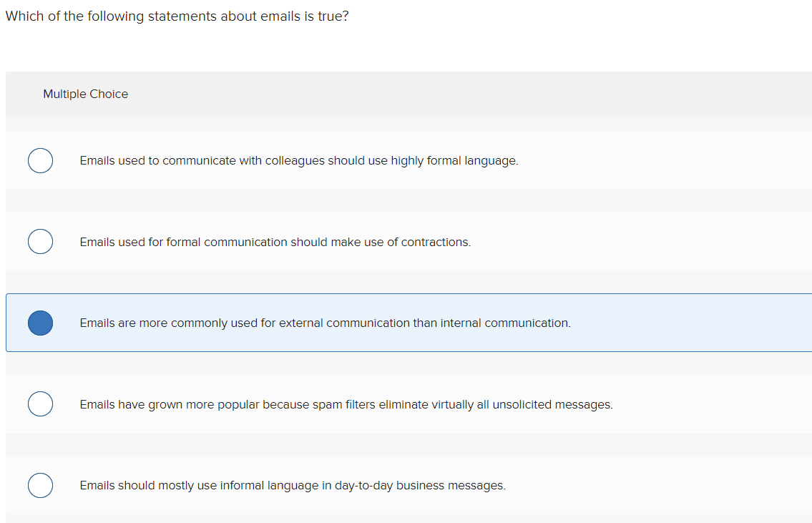The image size is (812, 523).
Task: Select the radio button for the first answer option
Action: (x=41, y=160)
